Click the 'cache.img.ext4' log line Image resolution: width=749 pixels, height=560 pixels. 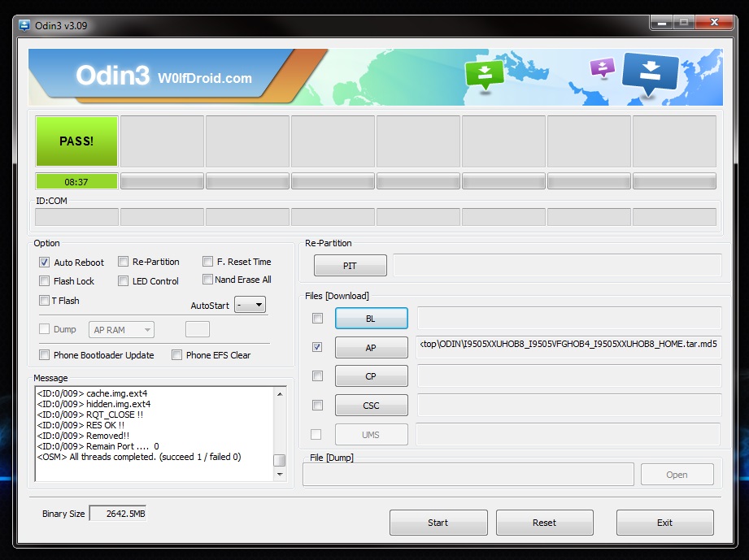click(x=92, y=393)
